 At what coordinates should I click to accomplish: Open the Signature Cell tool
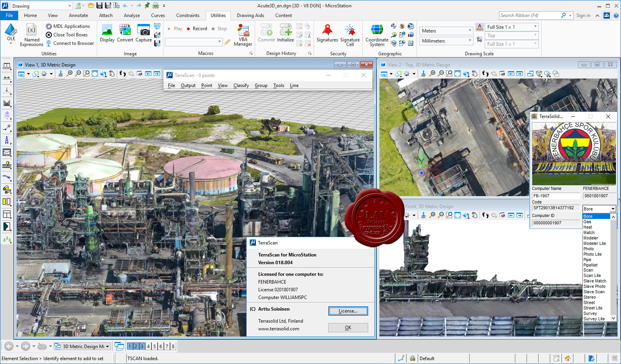pyautogui.click(x=350, y=35)
